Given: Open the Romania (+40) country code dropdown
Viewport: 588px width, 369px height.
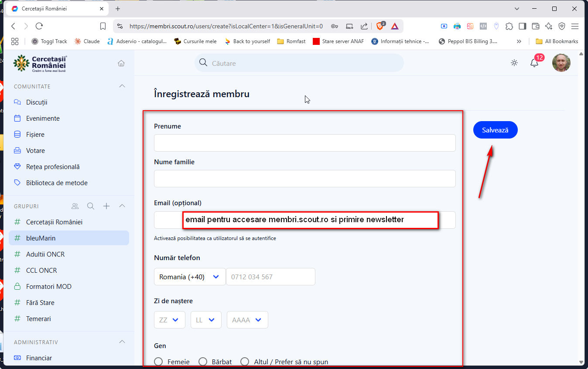Looking at the screenshot, I should (x=189, y=277).
